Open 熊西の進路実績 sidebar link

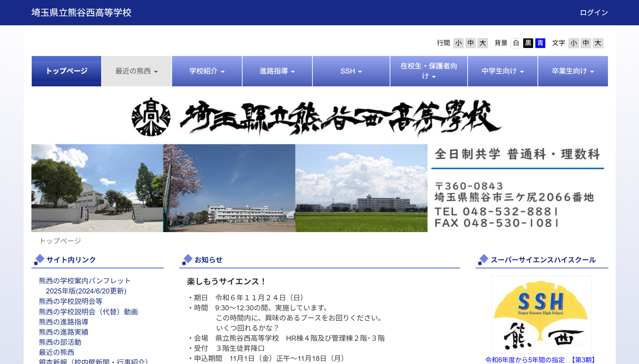tap(63, 332)
